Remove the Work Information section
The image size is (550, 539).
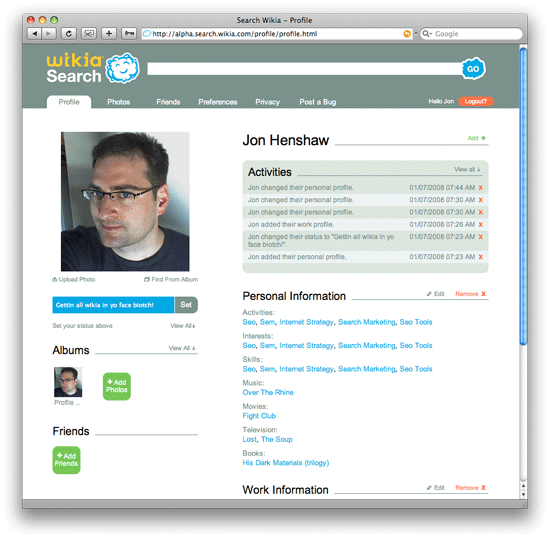[470, 488]
